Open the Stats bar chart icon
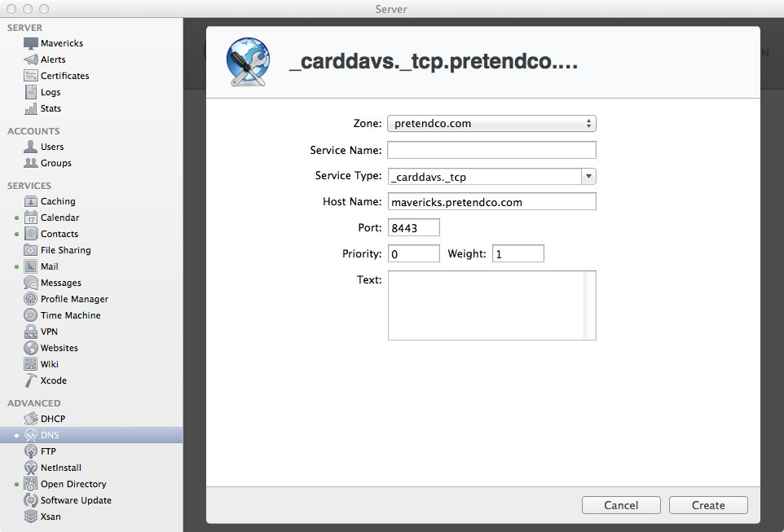 30,108
